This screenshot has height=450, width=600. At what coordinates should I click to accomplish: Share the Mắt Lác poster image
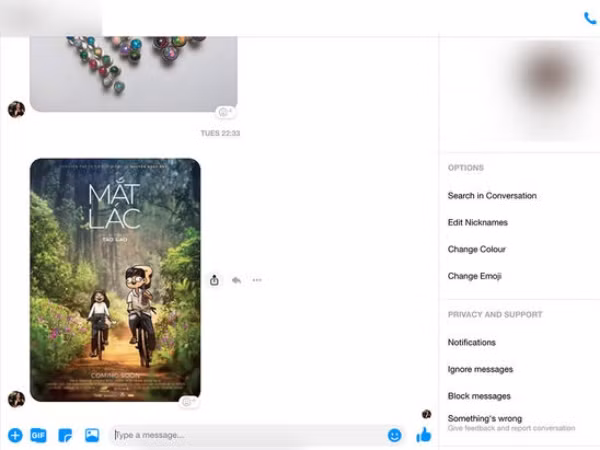(214, 280)
